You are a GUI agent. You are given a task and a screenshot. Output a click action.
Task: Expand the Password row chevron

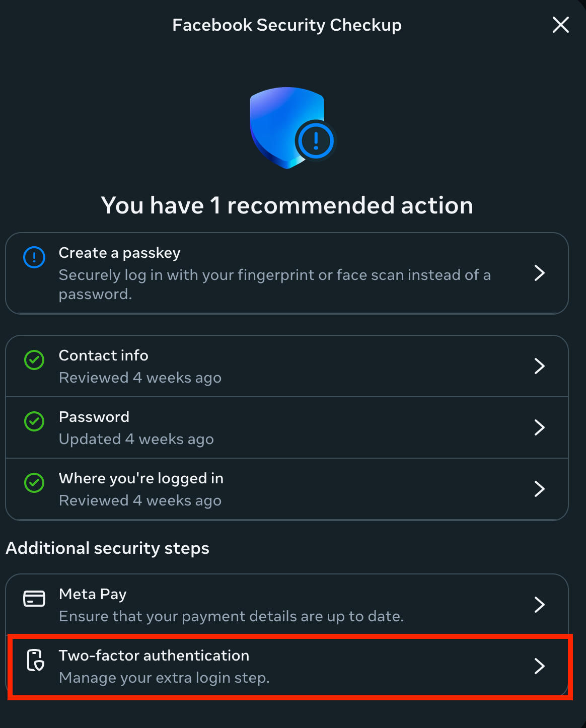pyautogui.click(x=539, y=427)
